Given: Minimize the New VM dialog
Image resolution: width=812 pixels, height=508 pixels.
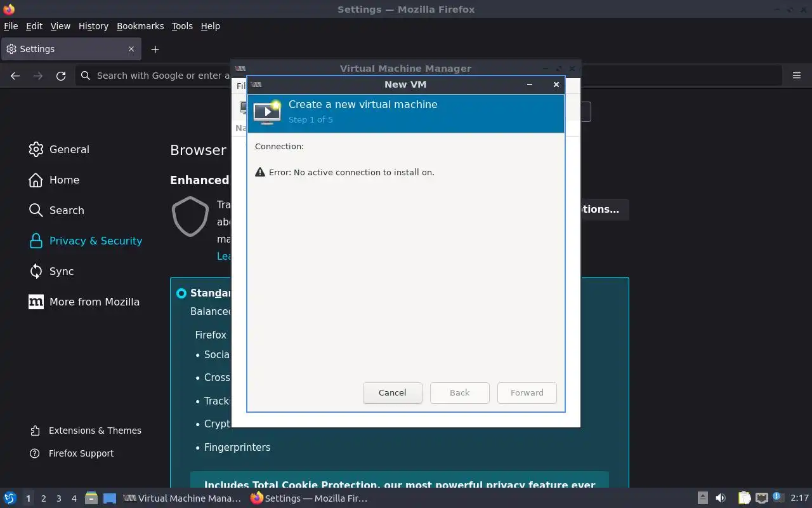Looking at the screenshot, I should (529, 84).
